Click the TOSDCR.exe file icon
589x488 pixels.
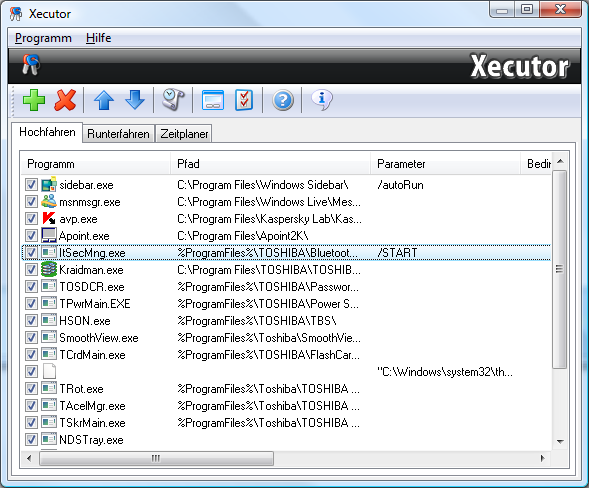click(49, 287)
